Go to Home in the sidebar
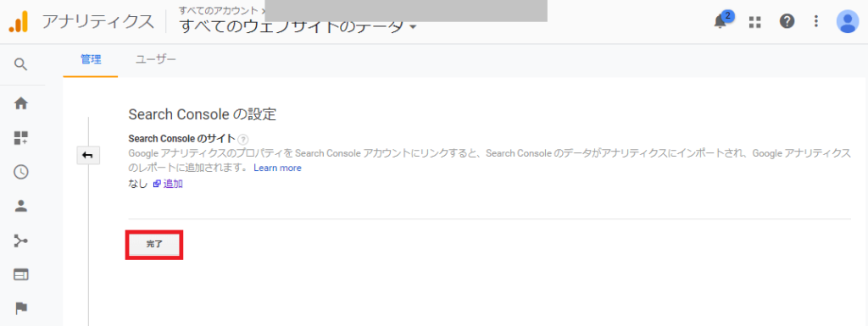Screen dimensions: 868x326 20,103
